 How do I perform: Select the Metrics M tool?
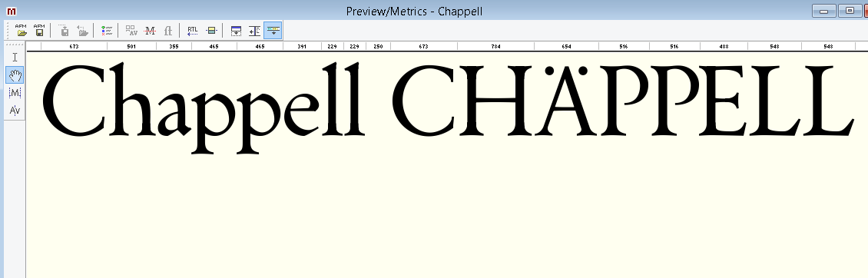tap(15, 92)
